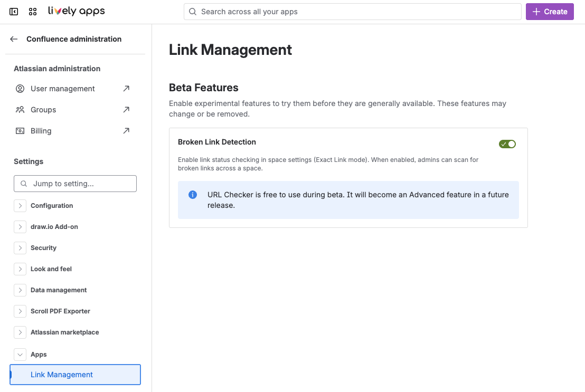Open the Groups administration link

[43, 110]
